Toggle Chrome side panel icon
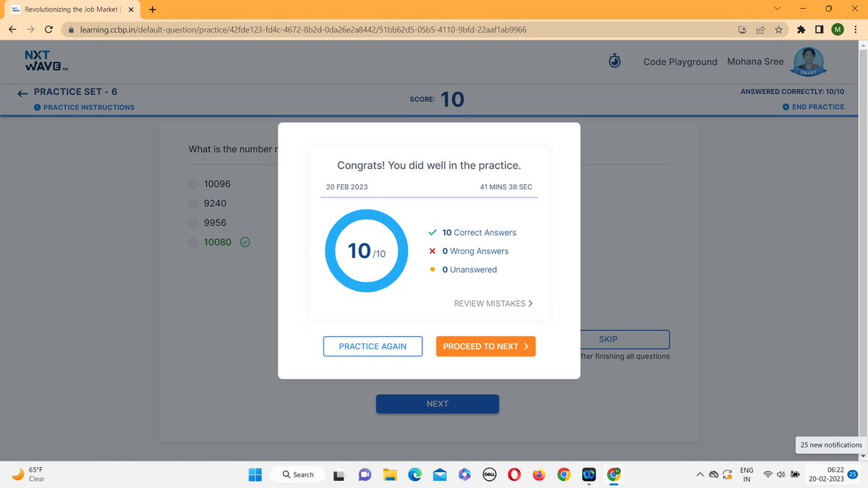Image resolution: width=868 pixels, height=488 pixels. (819, 30)
